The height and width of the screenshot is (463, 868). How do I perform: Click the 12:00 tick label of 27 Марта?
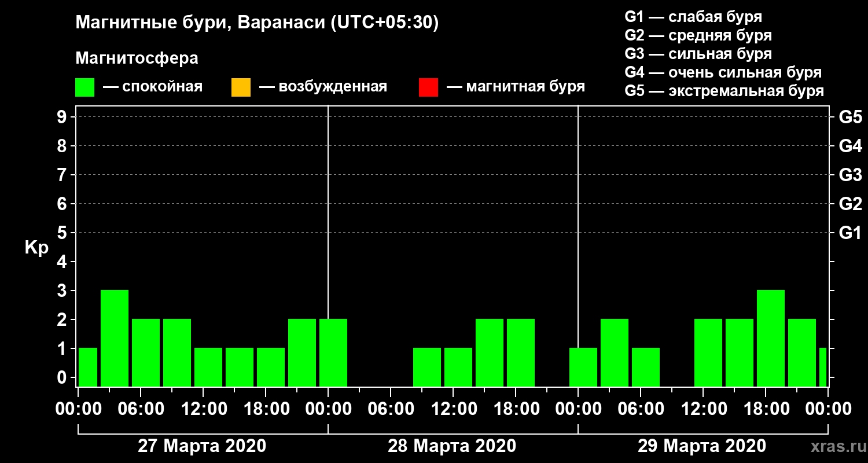[x=203, y=409]
